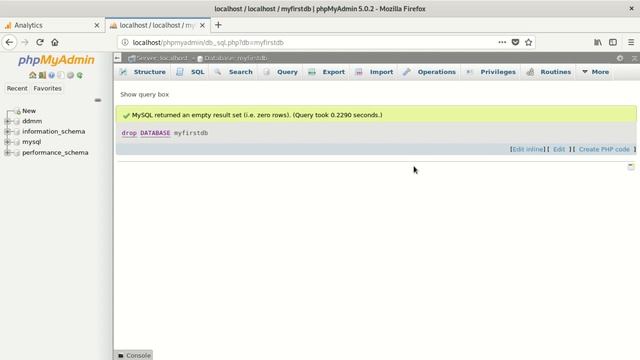Click the Create PHP code link
The height and width of the screenshot is (360, 640).
pos(604,149)
